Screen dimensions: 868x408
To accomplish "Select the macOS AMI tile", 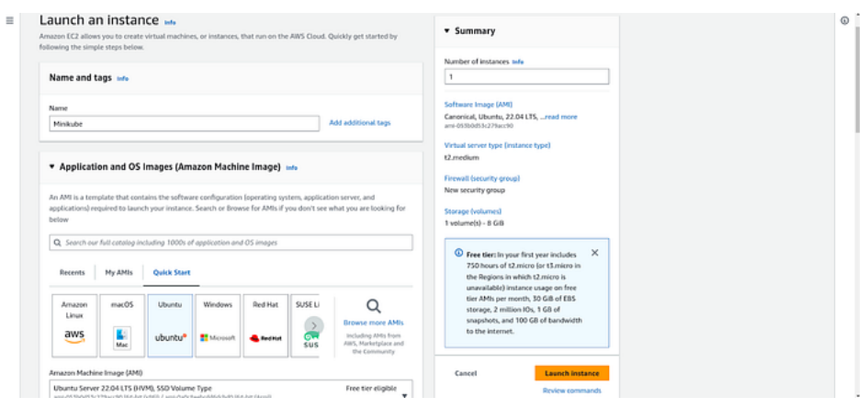I will pos(122,325).
